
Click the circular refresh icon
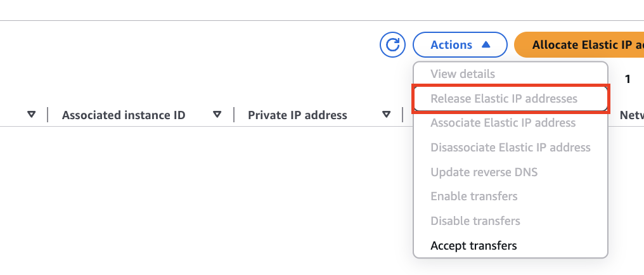click(392, 44)
